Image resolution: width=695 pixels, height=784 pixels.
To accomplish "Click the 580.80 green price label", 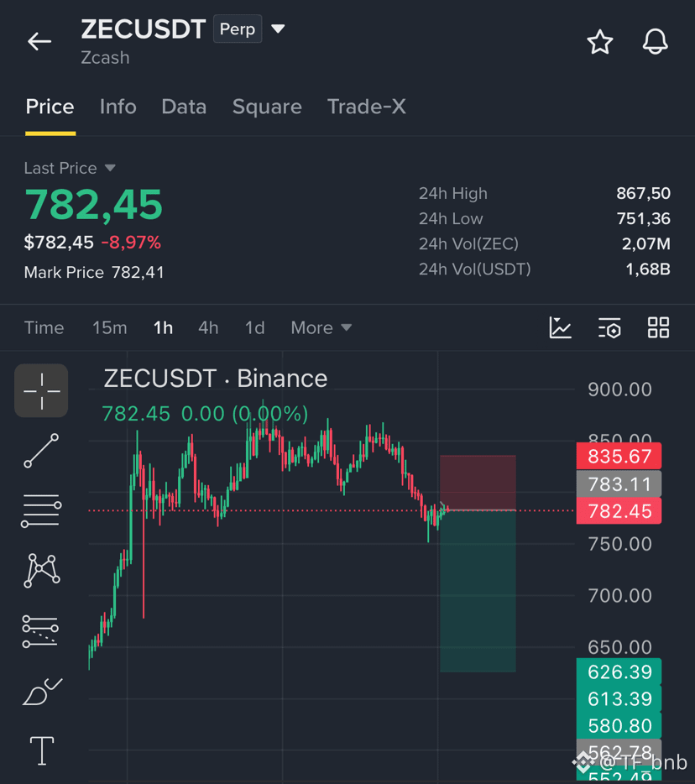I will click(x=619, y=726).
